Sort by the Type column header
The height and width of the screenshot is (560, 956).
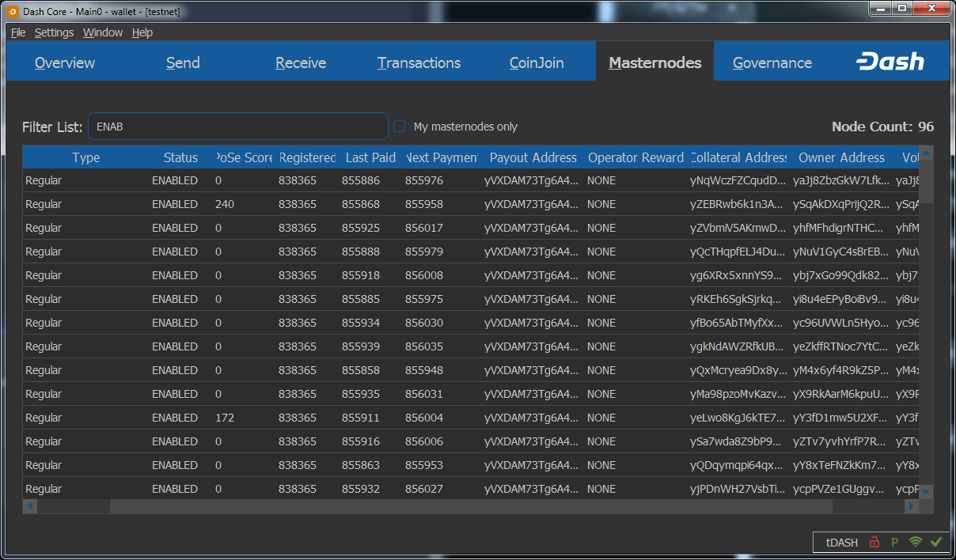[85, 157]
